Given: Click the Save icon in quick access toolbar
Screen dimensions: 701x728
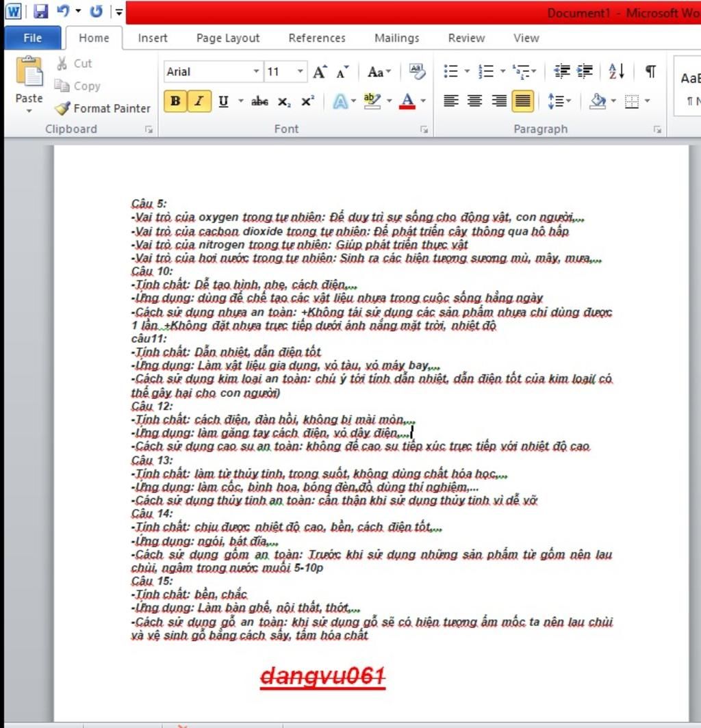Looking at the screenshot, I should (41, 11).
